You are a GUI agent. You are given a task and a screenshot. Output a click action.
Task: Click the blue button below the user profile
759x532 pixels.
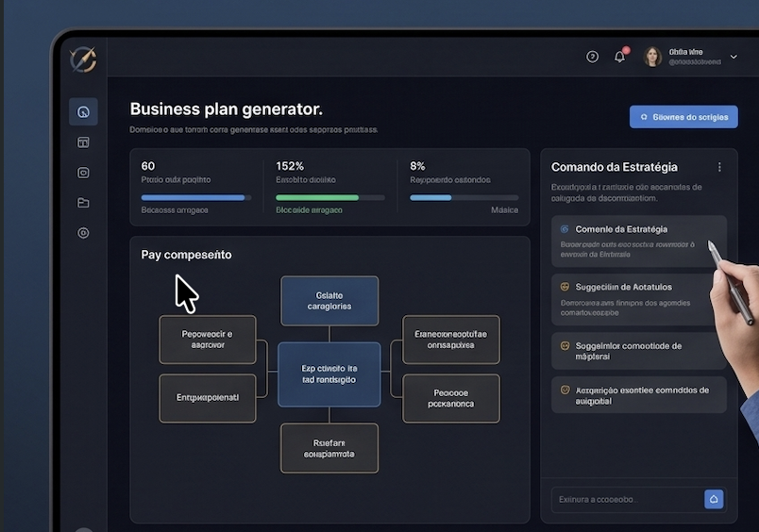coord(683,117)
